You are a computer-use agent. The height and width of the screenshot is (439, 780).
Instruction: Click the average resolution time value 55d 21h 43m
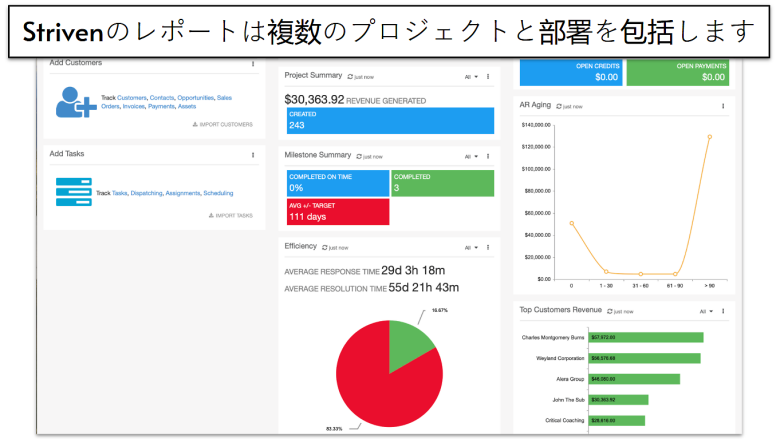point(424,287)
